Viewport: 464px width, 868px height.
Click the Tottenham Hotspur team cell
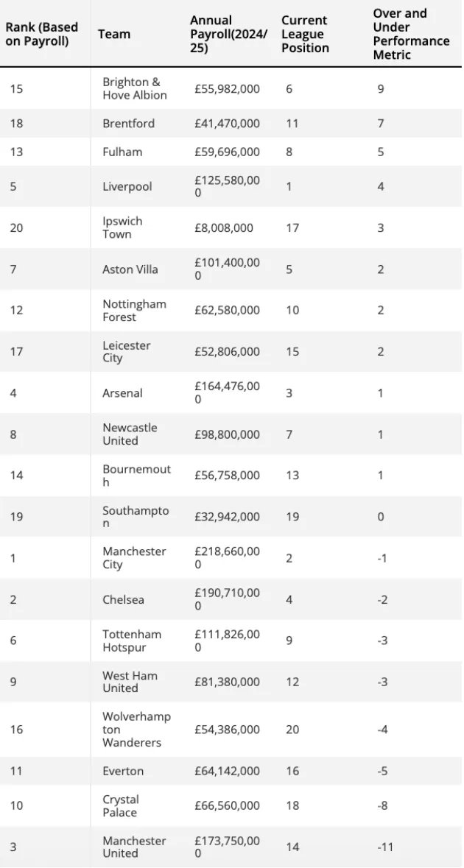(132, 641)
